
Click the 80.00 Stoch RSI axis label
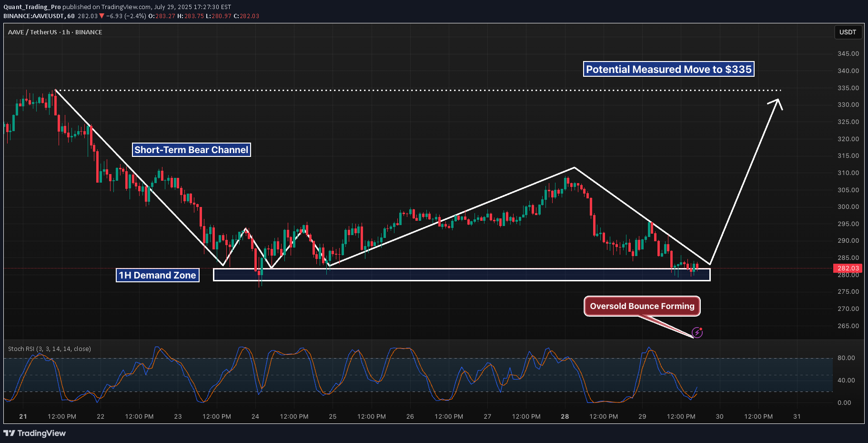(x=846, y=358)
